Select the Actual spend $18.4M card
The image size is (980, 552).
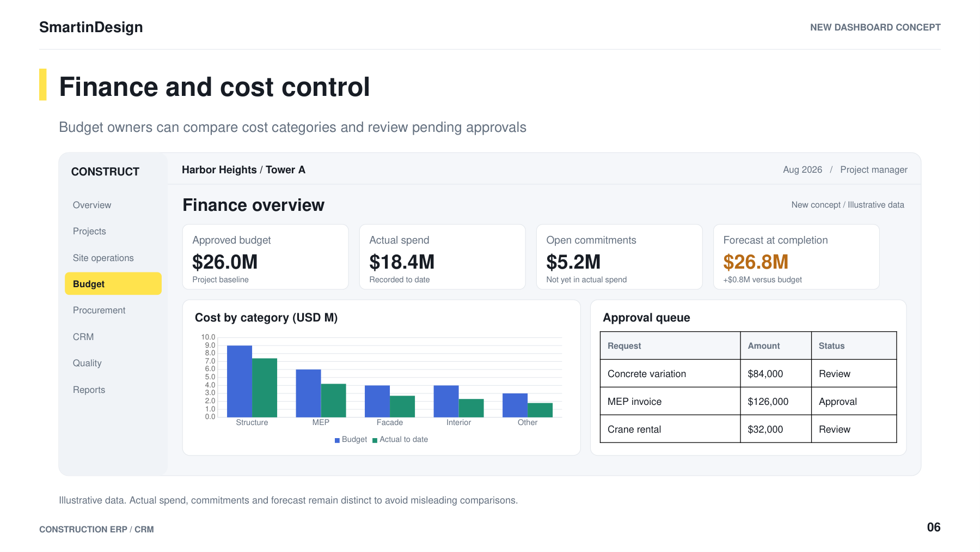click(x=442, y=257)
